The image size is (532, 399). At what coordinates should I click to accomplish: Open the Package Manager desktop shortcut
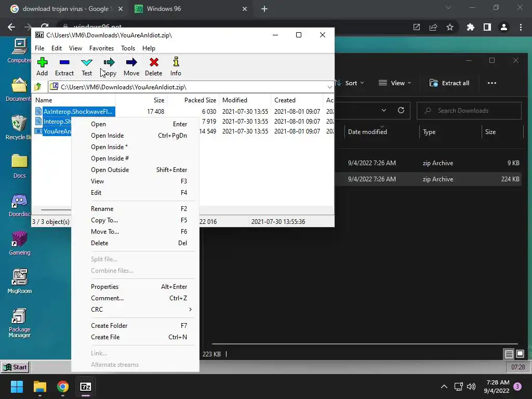pyautogui.click(x=19, y=323)
